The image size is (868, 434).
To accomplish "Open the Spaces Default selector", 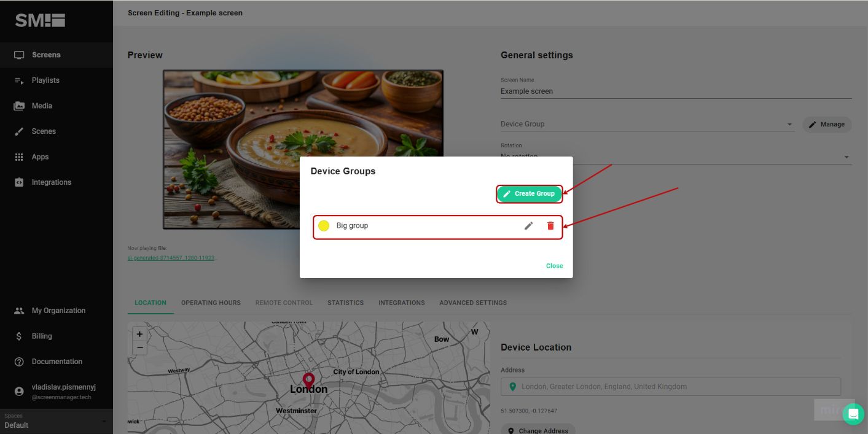I will click(x=56, y=421).
